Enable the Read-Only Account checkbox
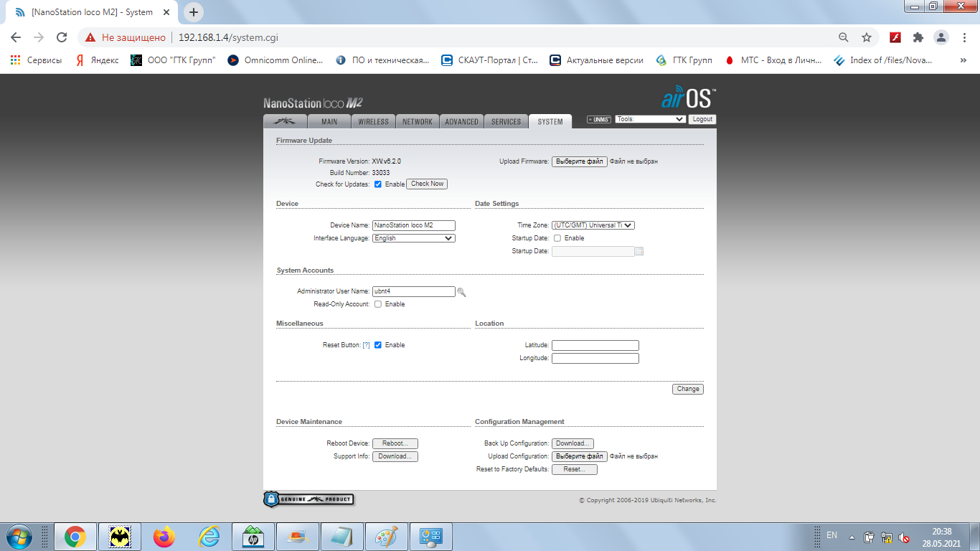Screen dimensions: 980x551 coord(378,304)
